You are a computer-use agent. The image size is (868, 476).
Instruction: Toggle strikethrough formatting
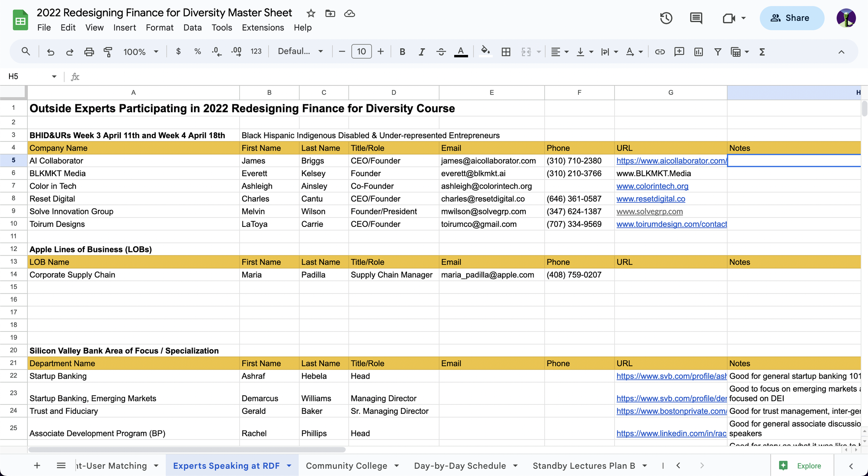441,52
